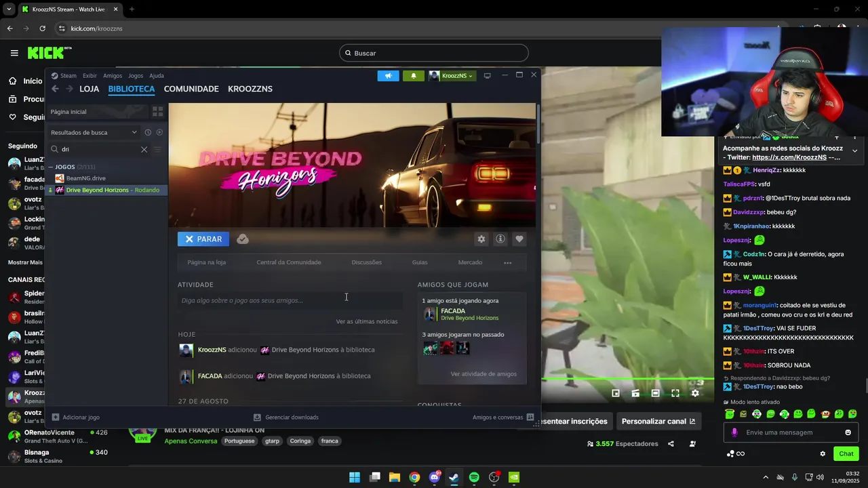Image resolution: width=868 pixels, height=488 pixels.
Task: Click the Envie uma mensagem chat field
Action: point(790,432)
